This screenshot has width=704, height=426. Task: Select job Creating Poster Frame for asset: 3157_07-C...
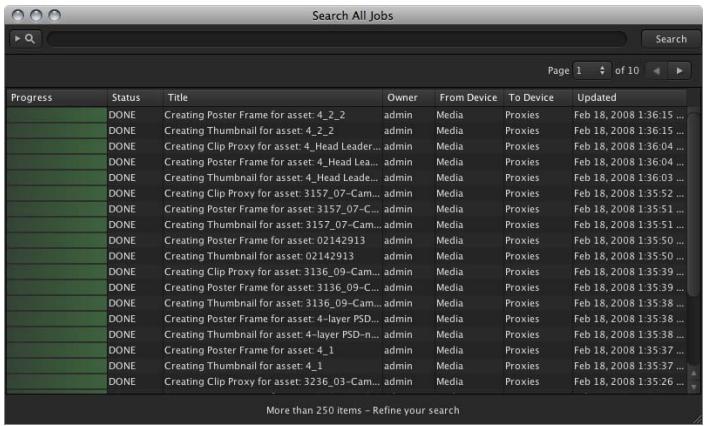(346, 209)
